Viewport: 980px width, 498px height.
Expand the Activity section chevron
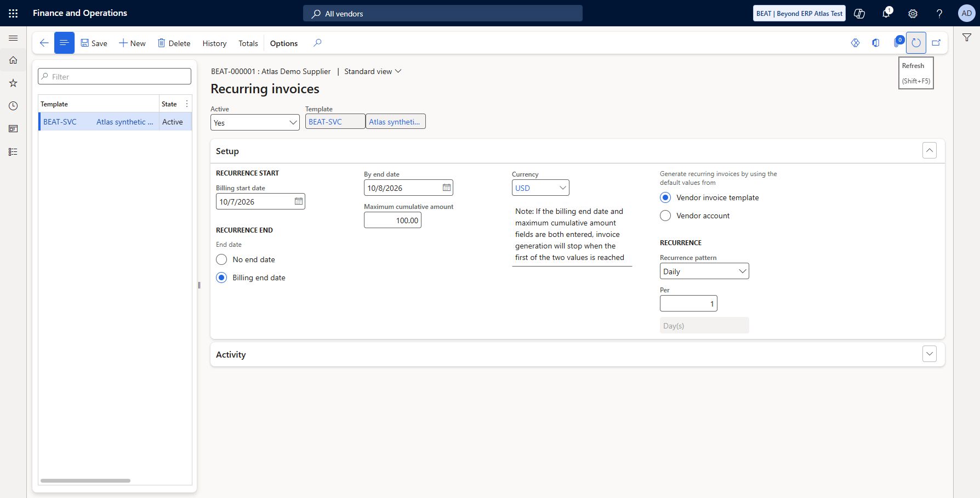tap(930, 354)
